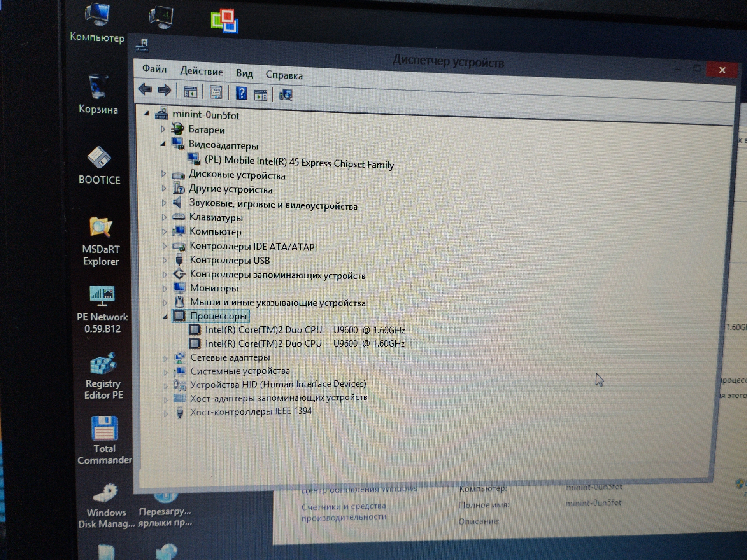Expand the Сетевые адаптеры category
Image resolution: width=747 pixels, height=560 pixels.
pos(165,358)
